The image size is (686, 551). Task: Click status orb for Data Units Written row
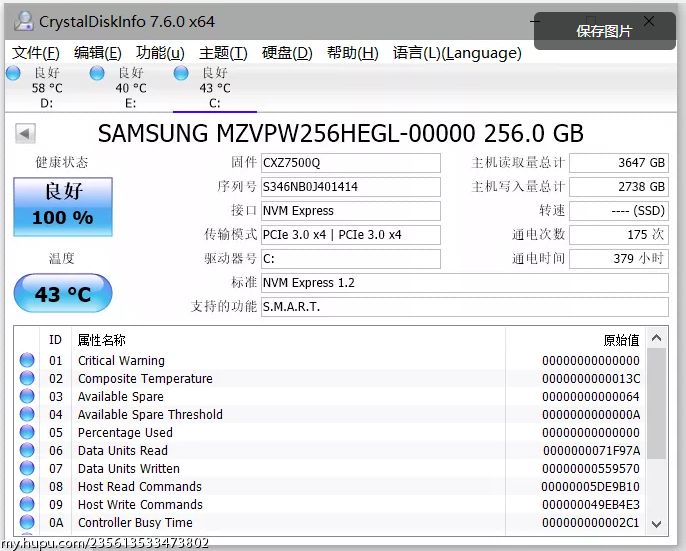[x=27, y=468]
